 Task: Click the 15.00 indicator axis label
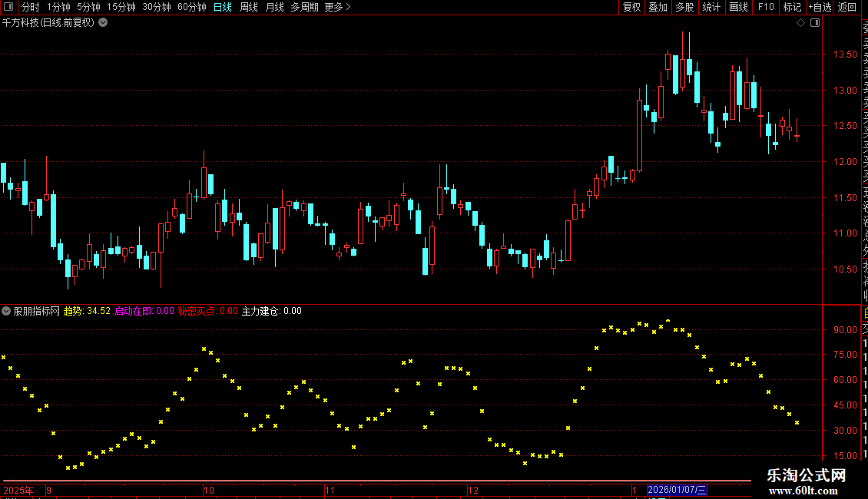tap(845, 456)
